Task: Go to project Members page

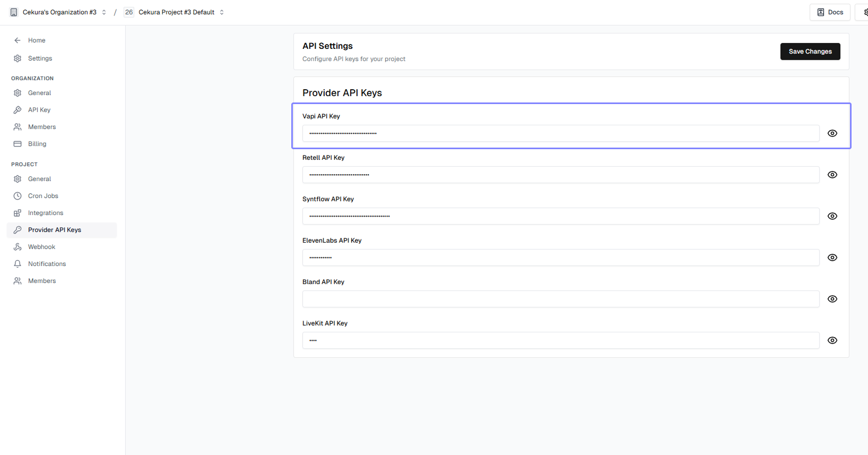Action: click(x=42, y=281)
